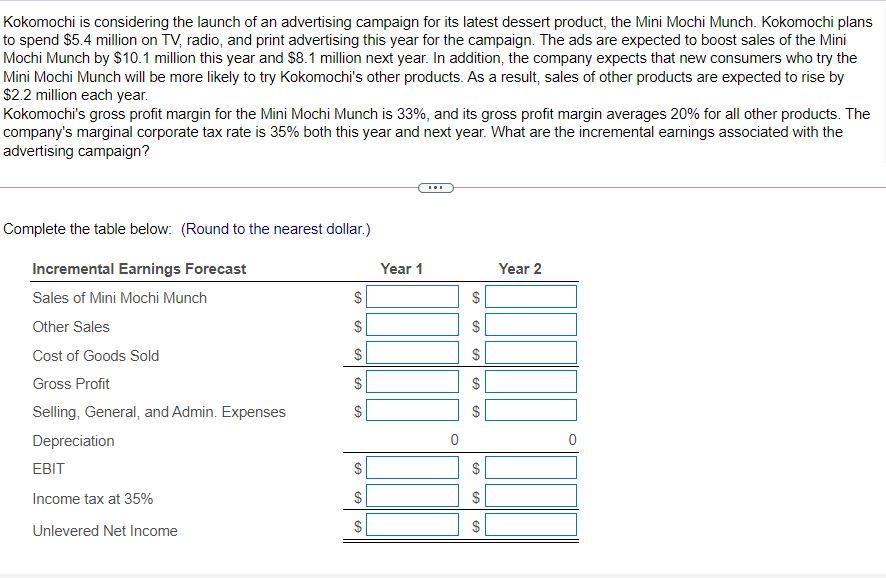Select the Year 2 Other Sales entry box
This screenshot has height=578, width=886.
click(x=531, y=324)
